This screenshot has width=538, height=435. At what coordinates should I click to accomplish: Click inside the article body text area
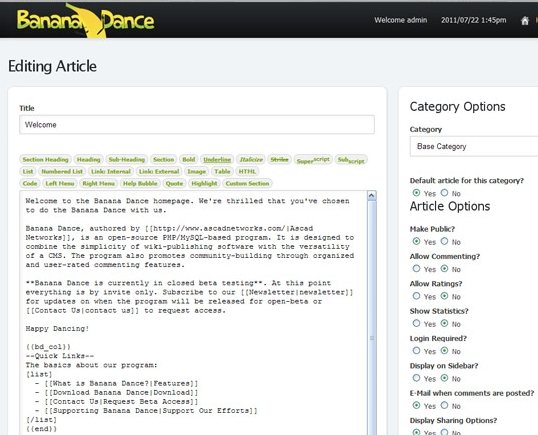193,313
